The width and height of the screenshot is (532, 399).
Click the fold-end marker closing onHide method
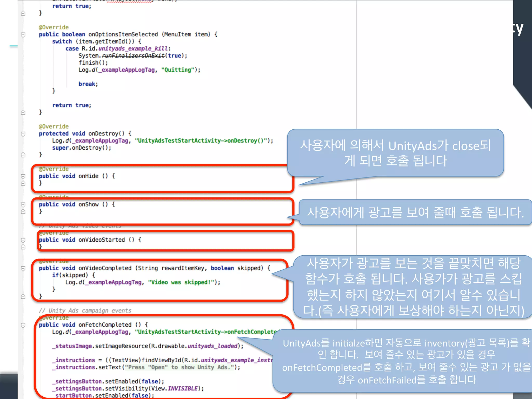click(23, 183)
